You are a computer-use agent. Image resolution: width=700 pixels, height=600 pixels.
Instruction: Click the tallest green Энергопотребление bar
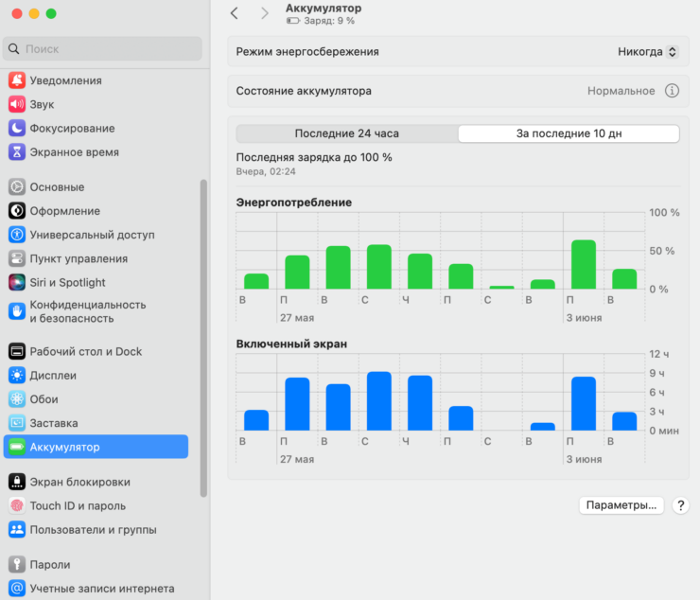(x=583, y=265)
